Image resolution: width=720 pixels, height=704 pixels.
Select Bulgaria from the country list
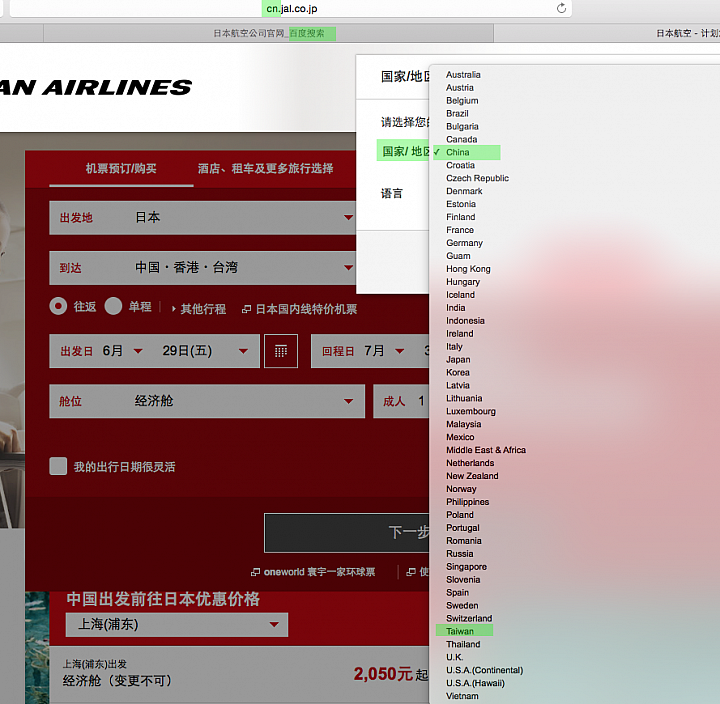point(462,126)
